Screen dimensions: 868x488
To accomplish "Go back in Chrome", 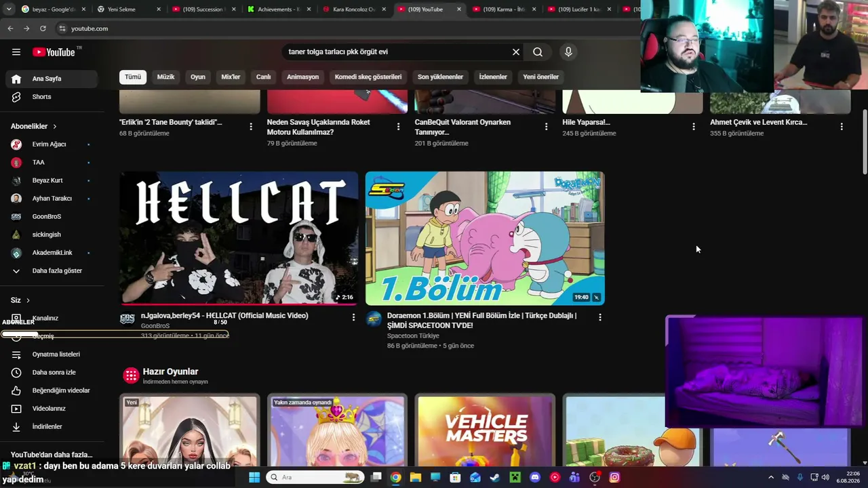I will pos(10,28).
